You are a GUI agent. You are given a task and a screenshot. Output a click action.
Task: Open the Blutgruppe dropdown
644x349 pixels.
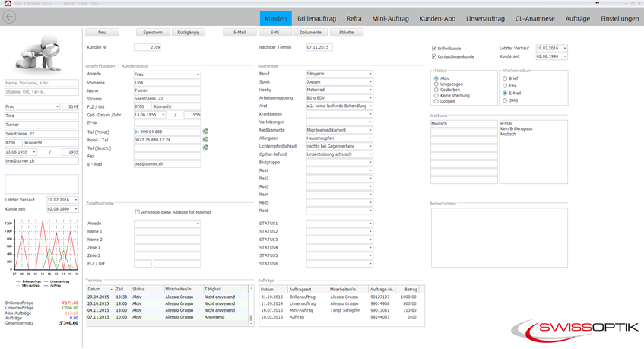(339, 162)
